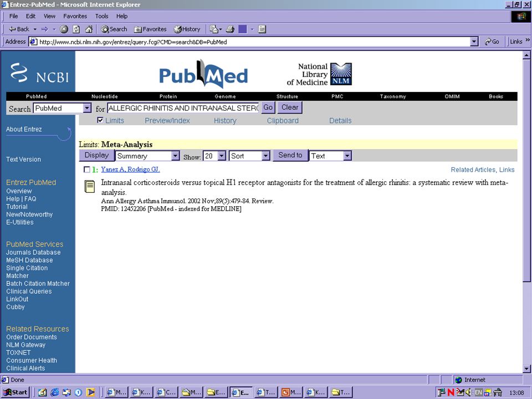Screen dimensions: 532x399
Task: Open the View menu
Action: coord(49,16)
